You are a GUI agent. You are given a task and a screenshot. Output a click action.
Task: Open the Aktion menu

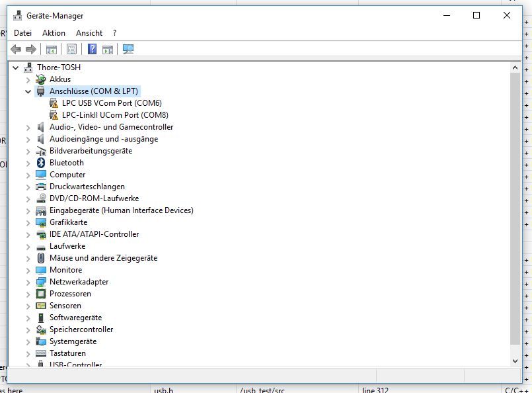[54, 33]
